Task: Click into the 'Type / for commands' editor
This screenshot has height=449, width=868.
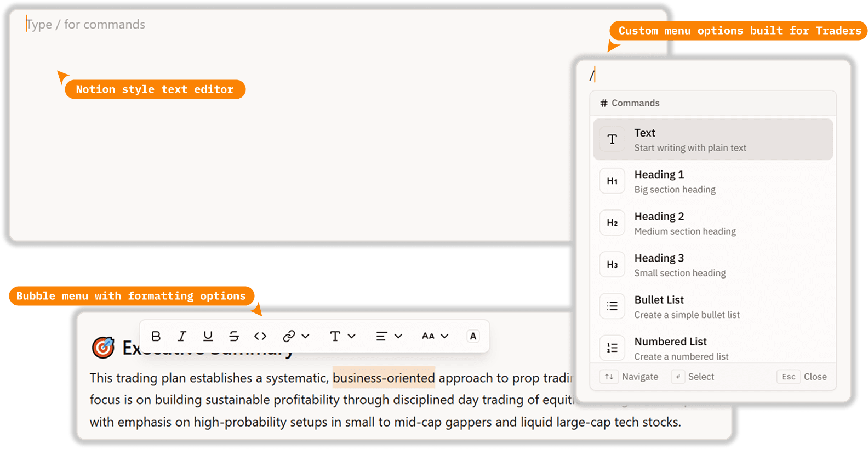Action: pyautogui.click(x=85, y=24)
